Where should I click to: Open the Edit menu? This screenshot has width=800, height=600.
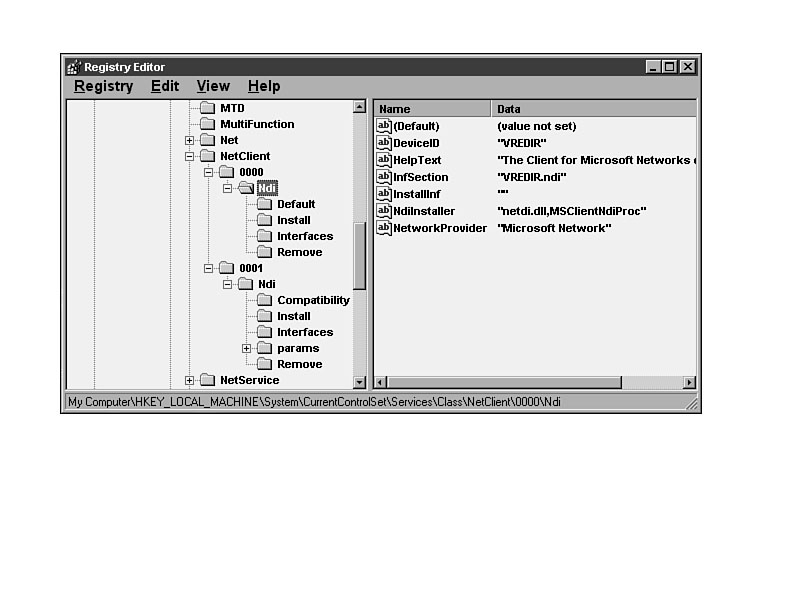pyautogui.click(x=165, y=86)
